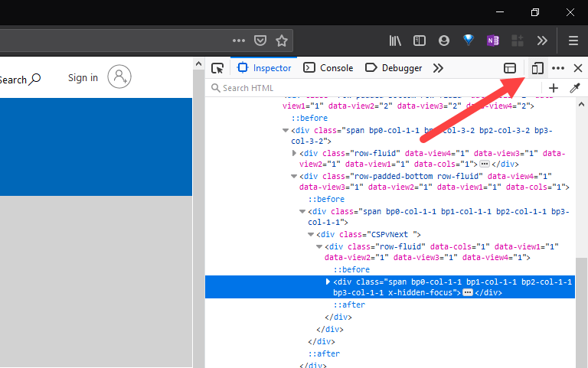Toggle the sidebar icon in toolbar
This screenshot has width=588, height=368.
420,41
